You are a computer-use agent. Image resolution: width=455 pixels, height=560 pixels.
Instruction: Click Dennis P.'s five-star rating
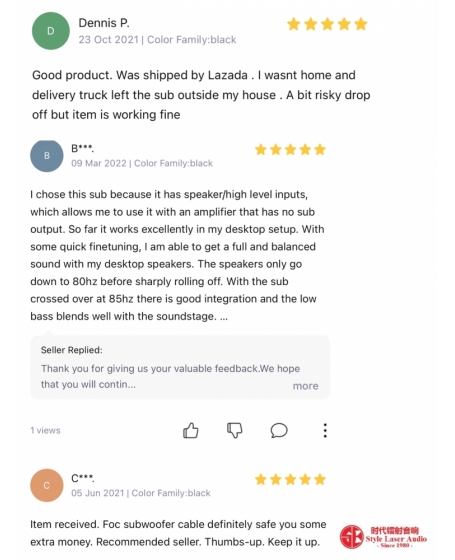pyautogui.click(x=327, y=24)
